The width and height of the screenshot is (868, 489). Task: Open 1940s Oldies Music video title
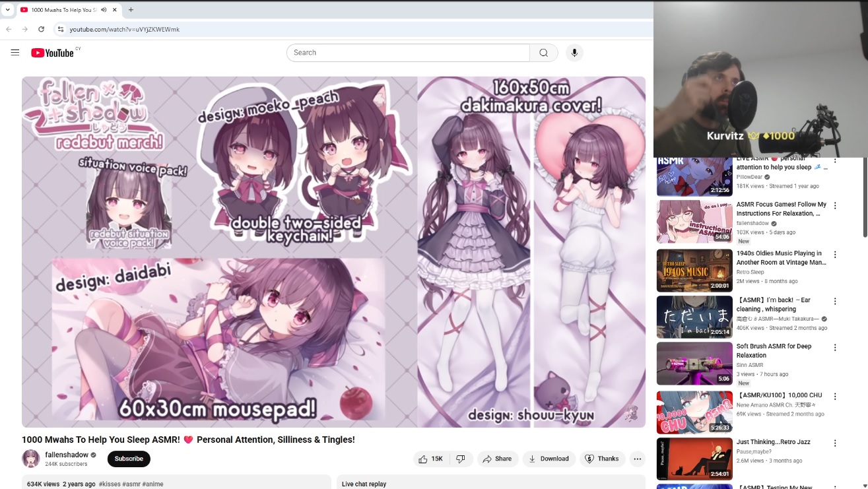[782, 258]
